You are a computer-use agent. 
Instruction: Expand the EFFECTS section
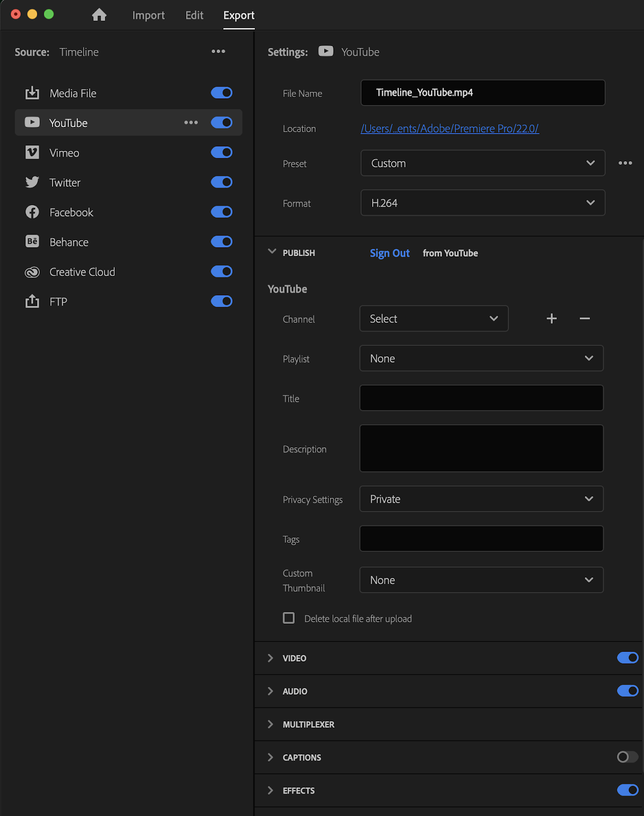[x=270, y=790]
